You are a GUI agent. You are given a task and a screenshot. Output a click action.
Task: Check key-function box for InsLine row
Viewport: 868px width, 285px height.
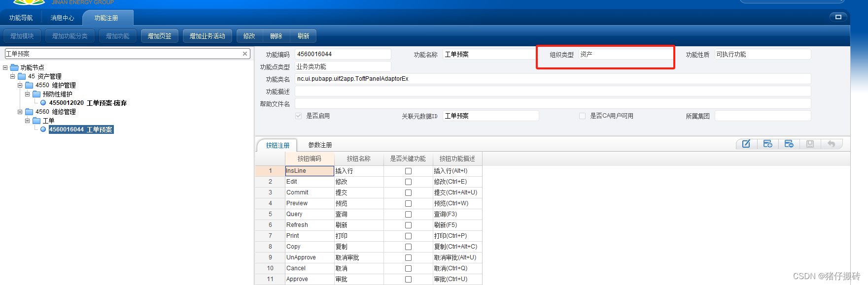click(x=408, y=171)
